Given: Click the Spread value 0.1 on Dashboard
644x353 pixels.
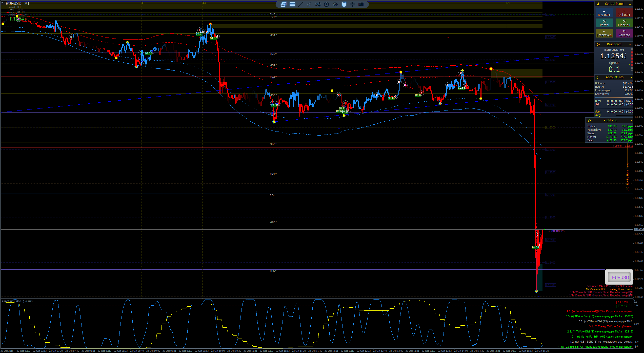Looking at the screenshot, I should 614,69.
